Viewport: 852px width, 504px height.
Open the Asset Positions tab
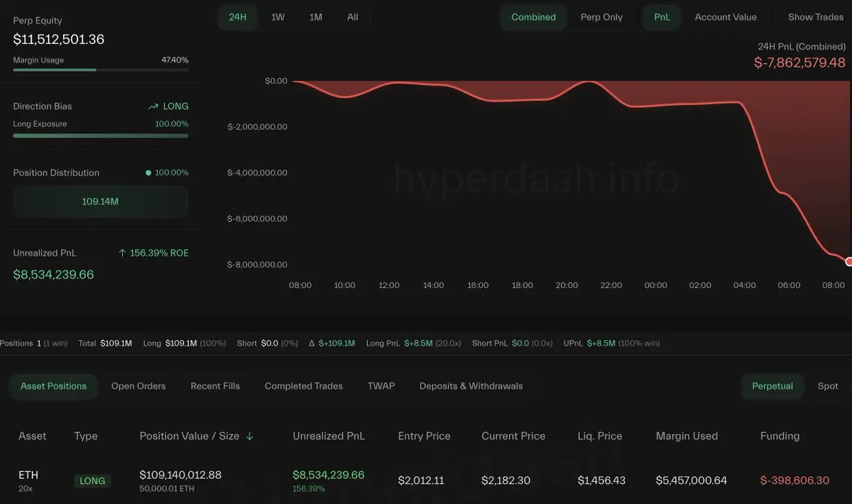coord(53,386)
